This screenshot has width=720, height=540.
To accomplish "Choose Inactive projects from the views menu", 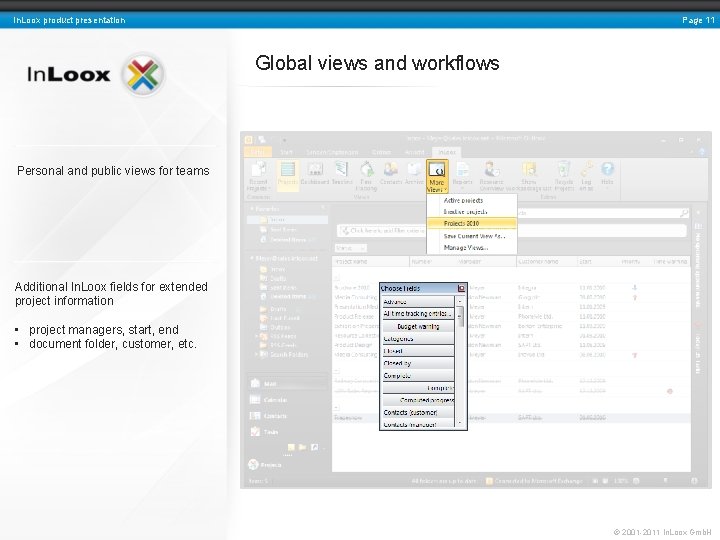I will tap(472, 212).
